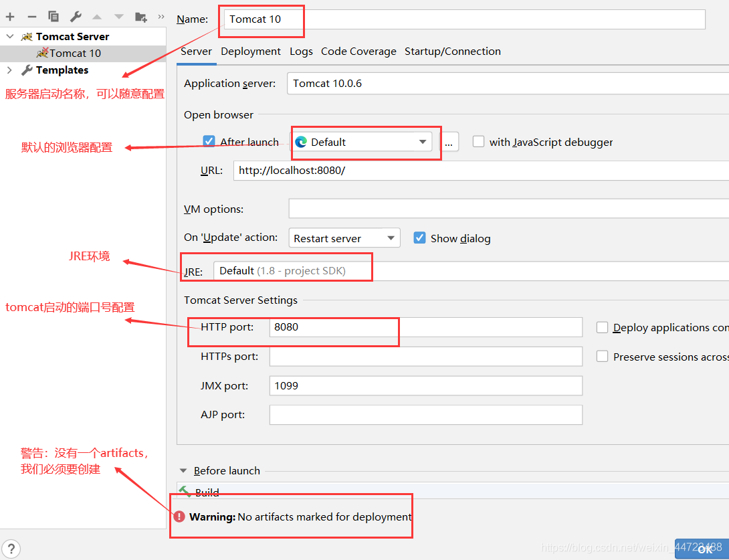Switch to the Startup/Connection tab
Viewport: 729px width, 560px height.
point(452,51)
